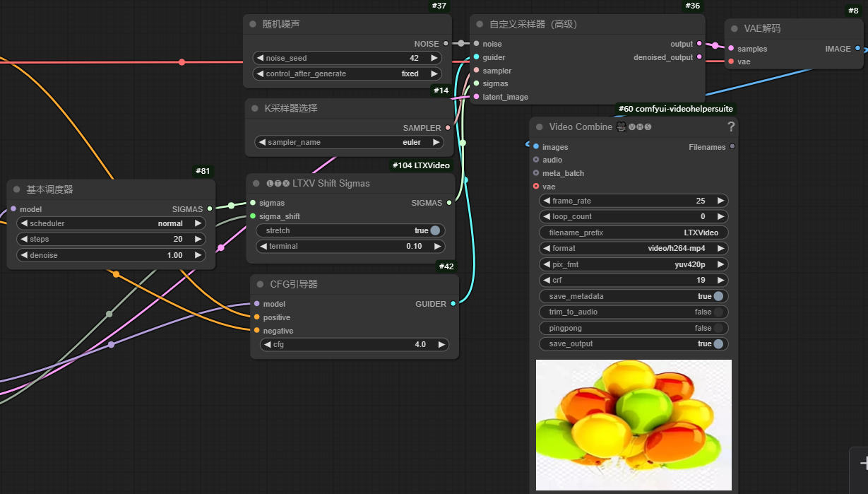The image size is (868, 494).
Task: Increase crf with its right arrow
Action: pos(720,281)
